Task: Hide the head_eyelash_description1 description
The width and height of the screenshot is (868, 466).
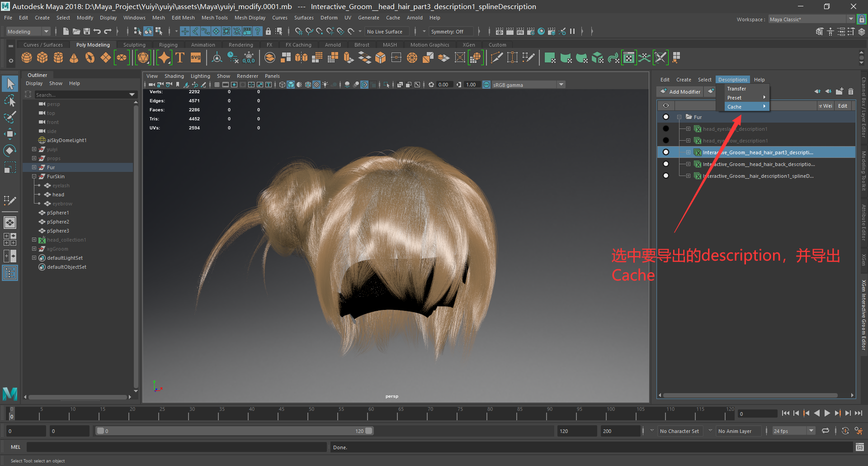Action: coord(666,128)
